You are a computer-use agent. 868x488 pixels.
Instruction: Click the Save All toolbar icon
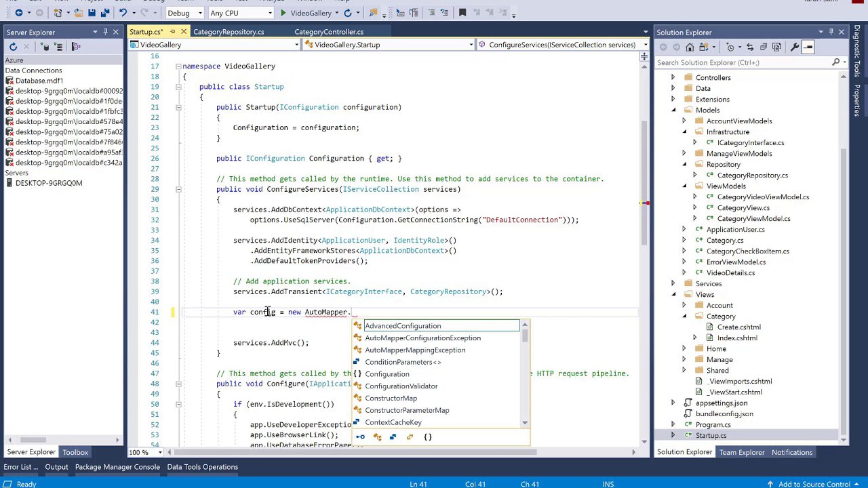tap(105, 13)
